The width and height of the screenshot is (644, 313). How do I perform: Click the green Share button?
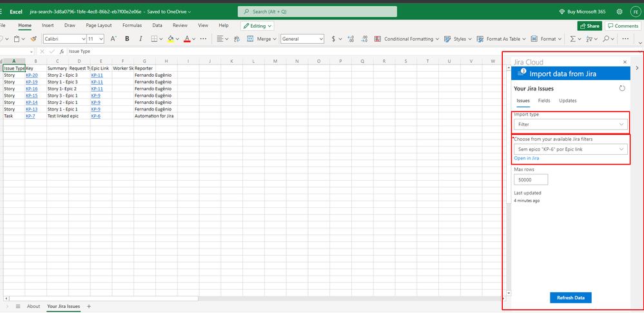coord(589,26)
